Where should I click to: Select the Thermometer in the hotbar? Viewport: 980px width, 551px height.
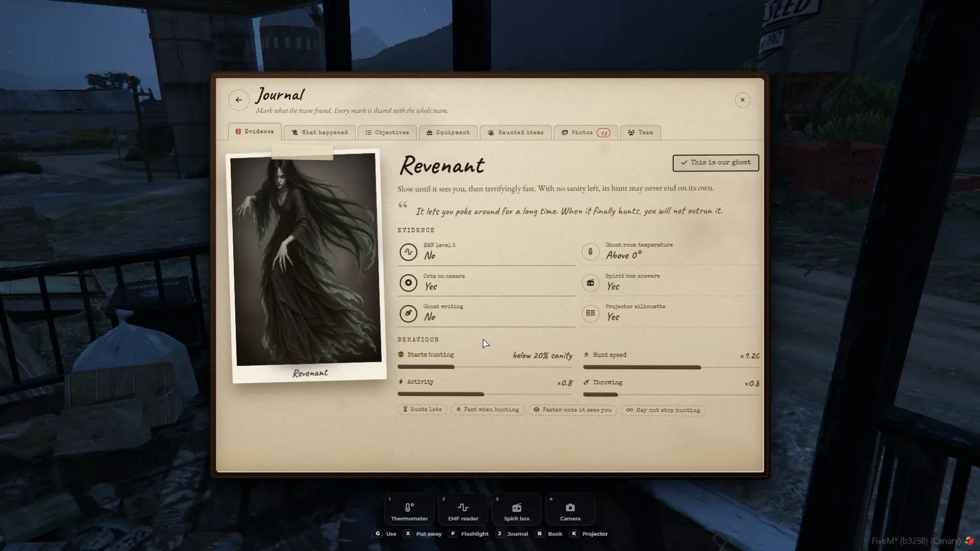pos(409,509)
